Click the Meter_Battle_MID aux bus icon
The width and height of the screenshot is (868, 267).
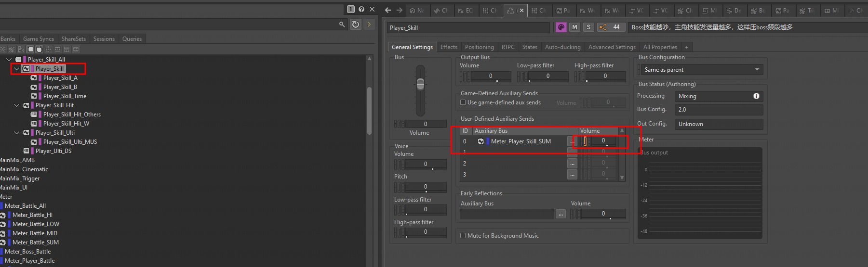[x=2, y=233]
